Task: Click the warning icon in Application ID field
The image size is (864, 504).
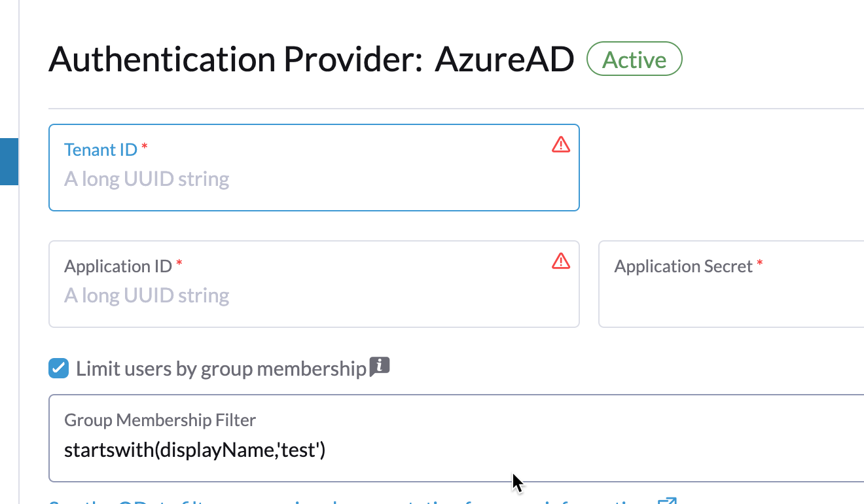Action: (561, 261)
